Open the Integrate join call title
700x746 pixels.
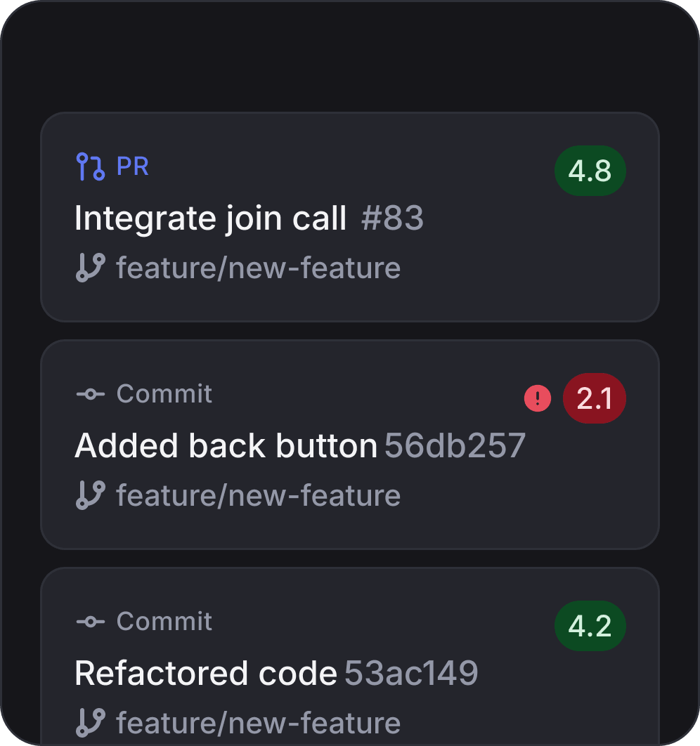point(211,218)
